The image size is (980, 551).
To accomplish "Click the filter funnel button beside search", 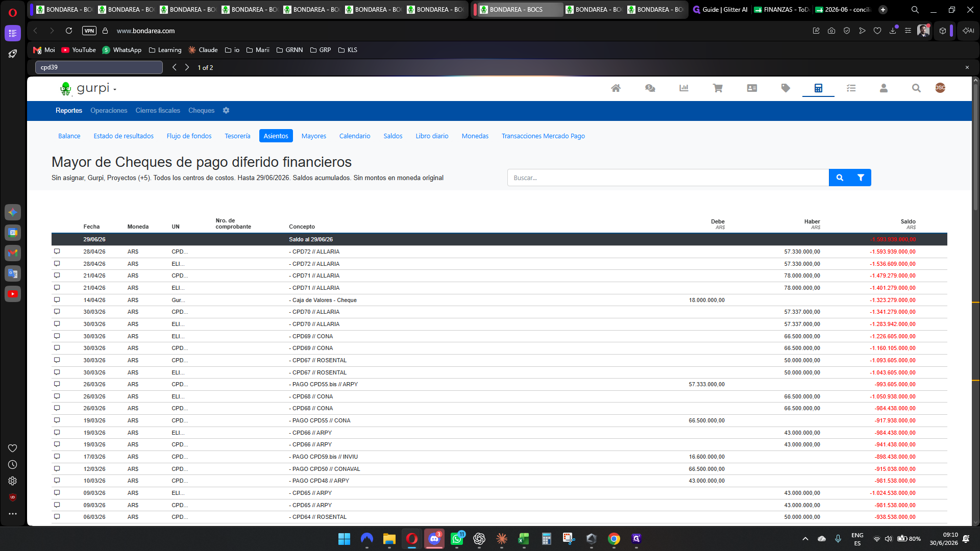I will pyautogui.click(x=861, y=178).
